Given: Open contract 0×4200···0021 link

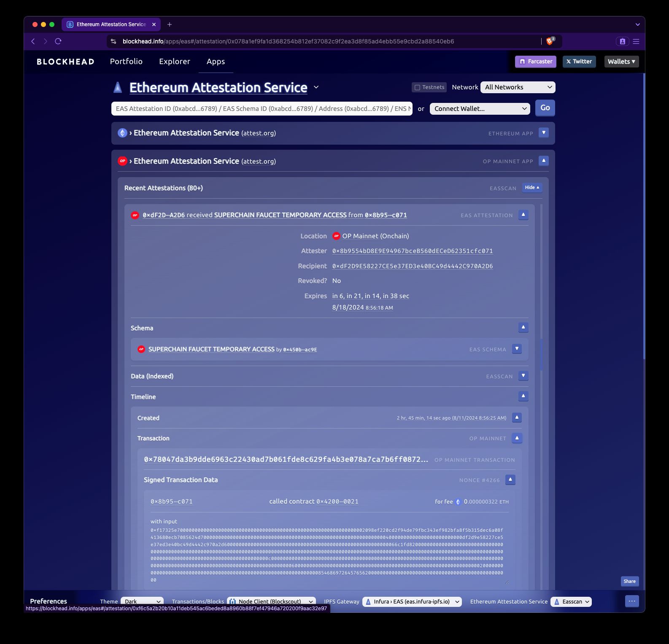Looking at the screenshot, I should click(337, 501).
